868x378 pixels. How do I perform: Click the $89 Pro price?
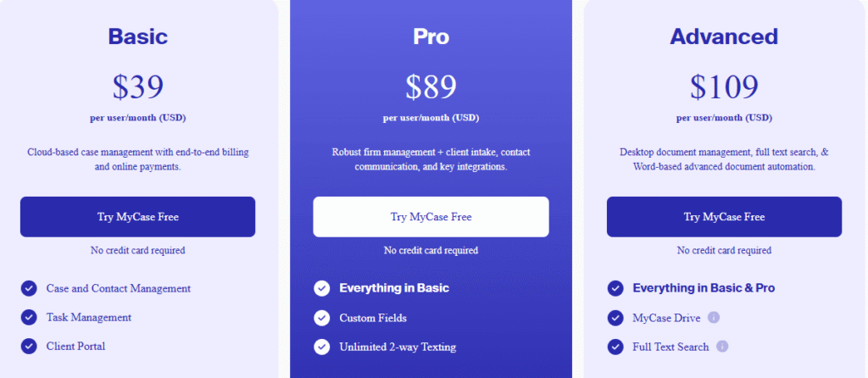pos(431,86)
